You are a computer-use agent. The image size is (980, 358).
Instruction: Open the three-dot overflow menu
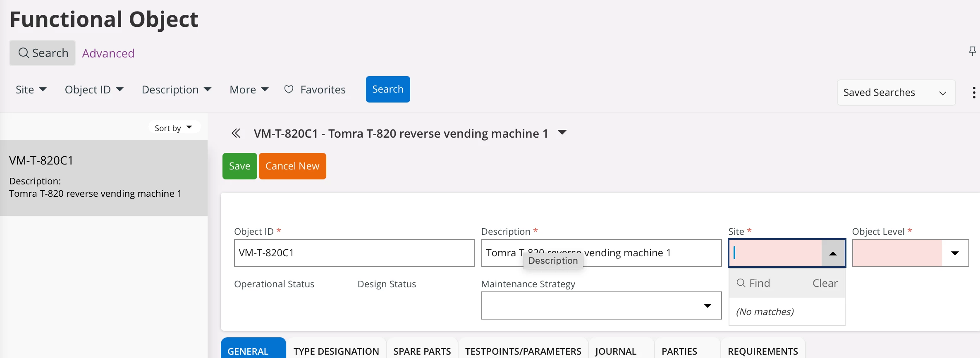tap(974, 93)
